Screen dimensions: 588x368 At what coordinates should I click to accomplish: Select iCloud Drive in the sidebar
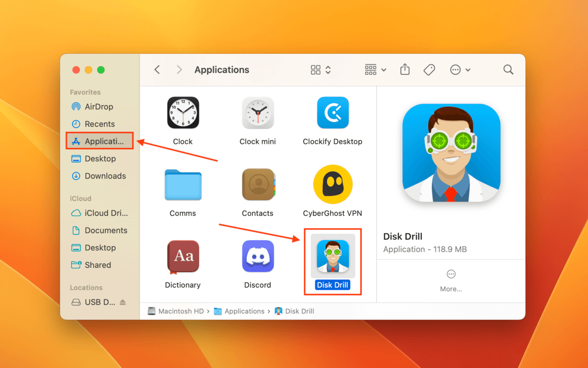tap(100, 213)
